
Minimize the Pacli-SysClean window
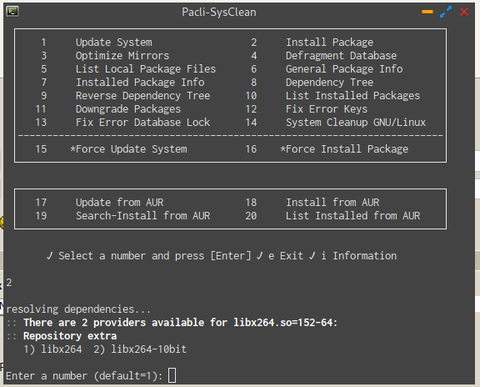(x=427, y=12)
